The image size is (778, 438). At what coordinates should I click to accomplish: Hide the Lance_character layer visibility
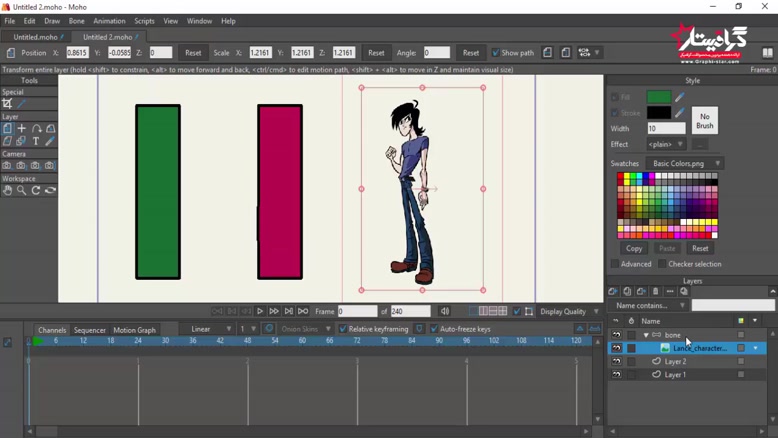coord(616,348)
